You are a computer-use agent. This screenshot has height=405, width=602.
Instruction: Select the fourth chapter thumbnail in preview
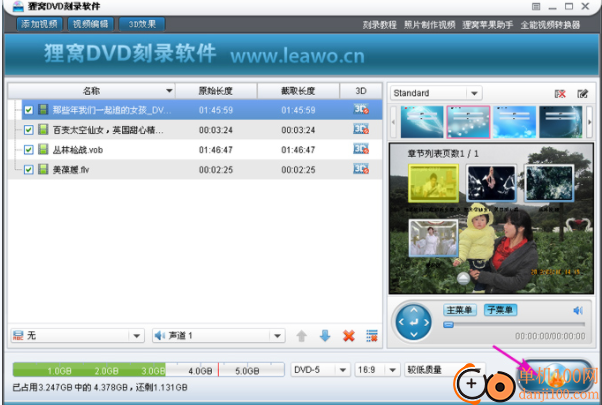[433, 238]
